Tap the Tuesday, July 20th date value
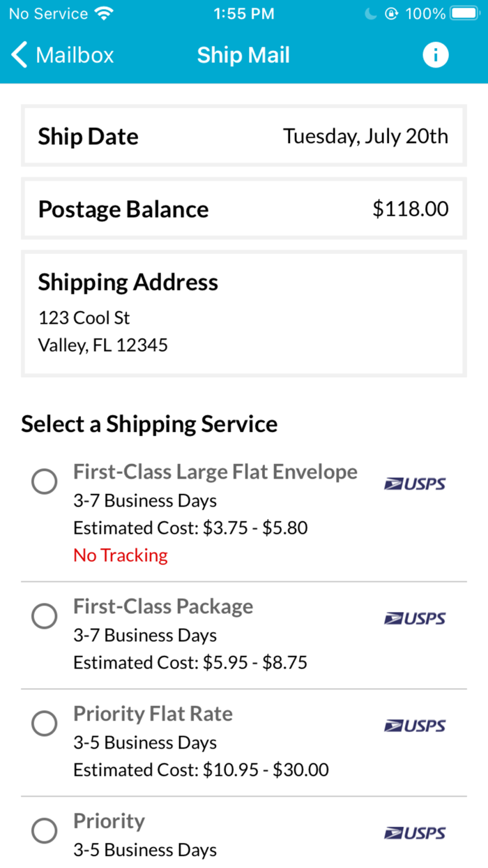Image resolution: width=488 pixels, height=868 pixels. (365, 136)
